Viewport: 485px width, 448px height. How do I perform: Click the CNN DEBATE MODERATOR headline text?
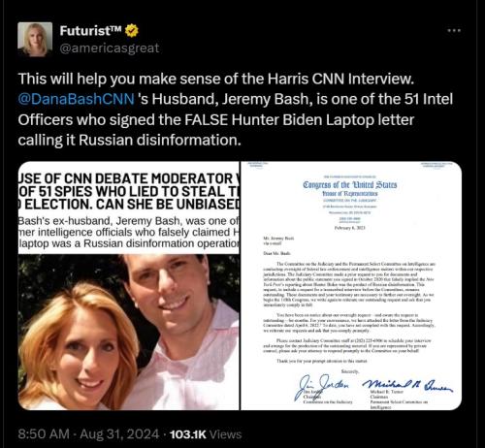[129, 191]
